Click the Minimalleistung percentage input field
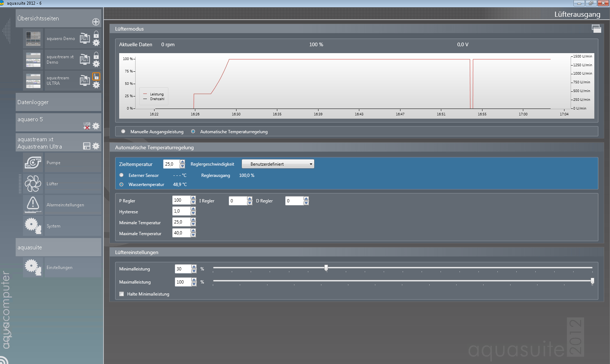Image resolution: width=610 pixels, height=364 pixels. [183, 269]
